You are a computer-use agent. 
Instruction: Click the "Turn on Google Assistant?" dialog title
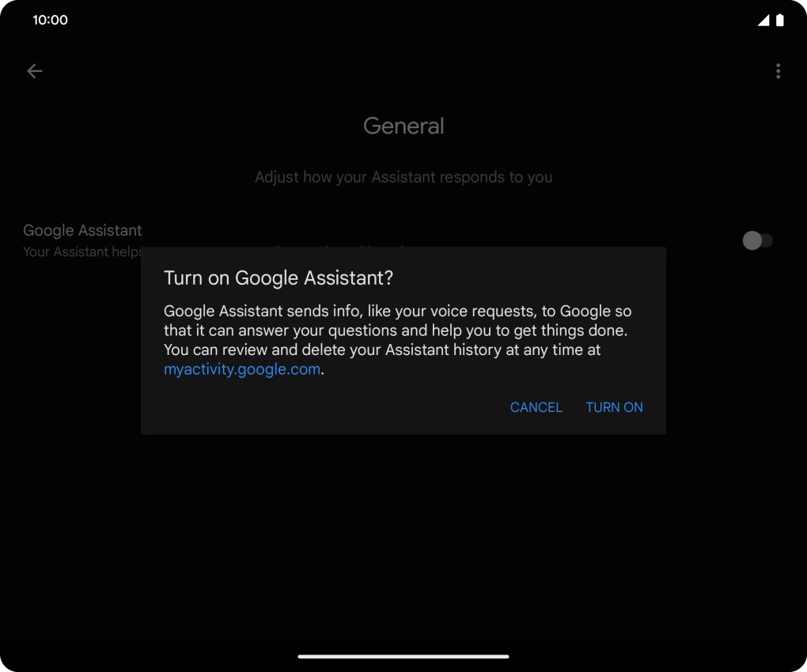pyautogui.click(x=278, y=277)
